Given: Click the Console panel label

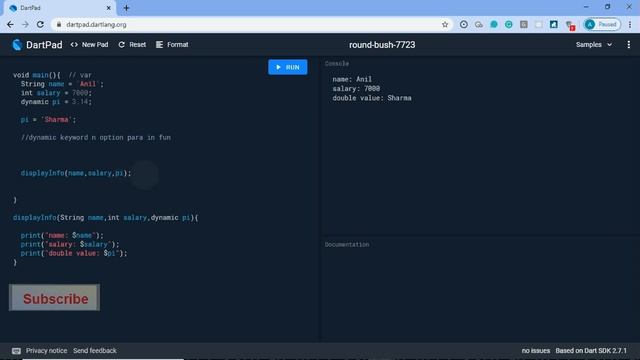Looking at the screenshot, I should [337, 64].
